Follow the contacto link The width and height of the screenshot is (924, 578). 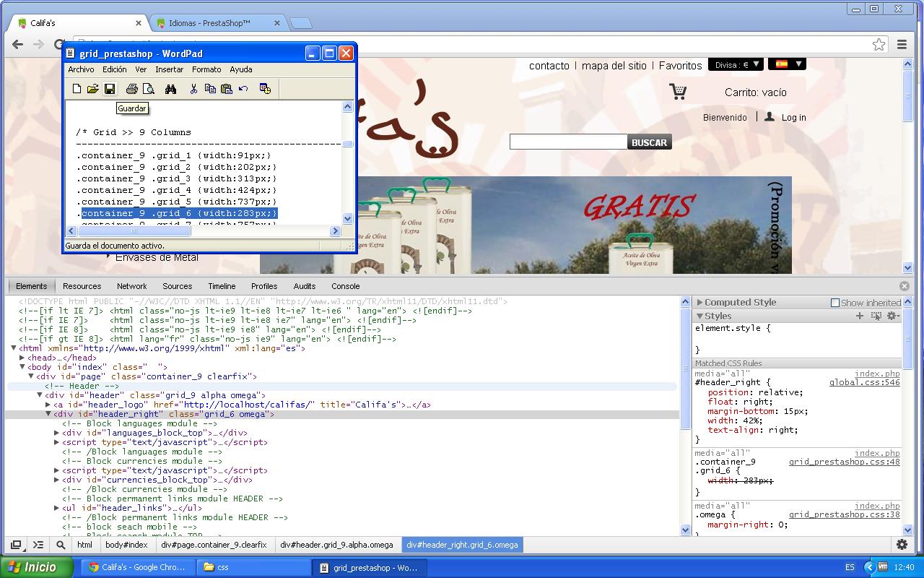(549, 66)
